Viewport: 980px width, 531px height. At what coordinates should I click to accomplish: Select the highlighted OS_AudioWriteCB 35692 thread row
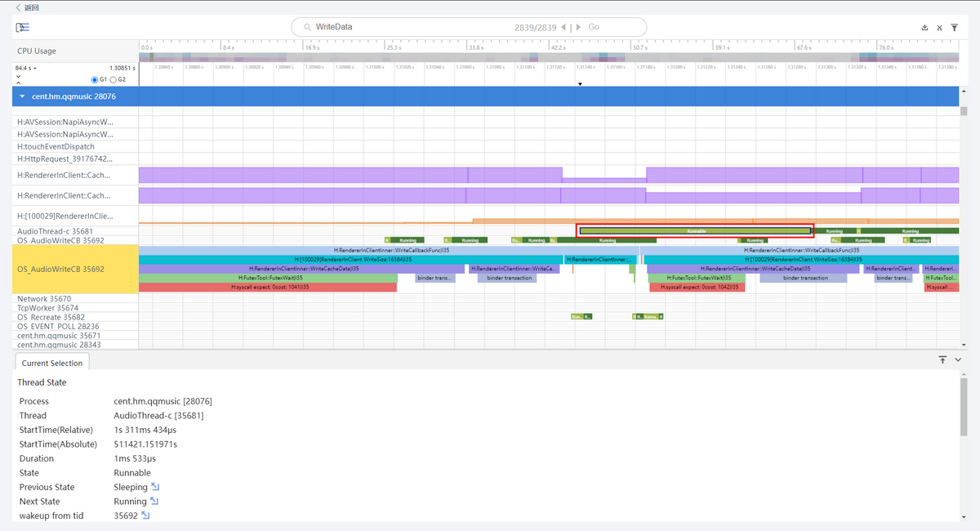[x=69, y=269]
